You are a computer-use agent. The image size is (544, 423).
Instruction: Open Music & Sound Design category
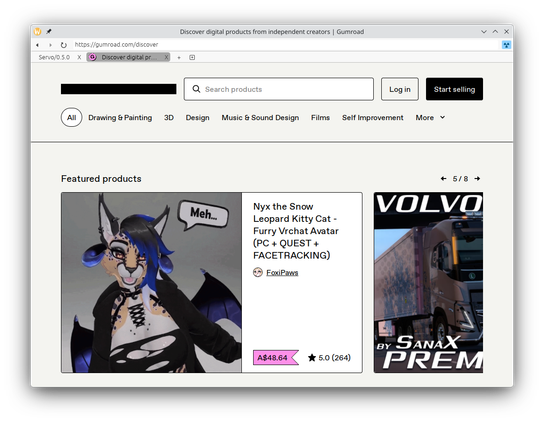point(260,118)
